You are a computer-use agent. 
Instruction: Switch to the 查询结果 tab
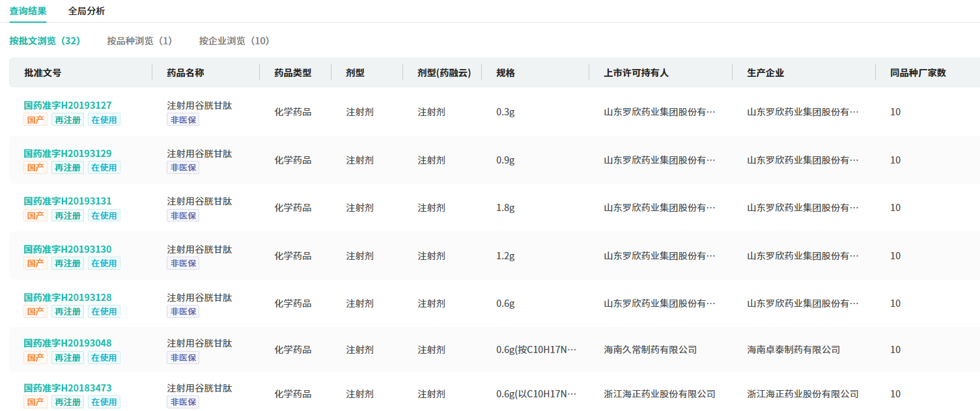(28, 11)
